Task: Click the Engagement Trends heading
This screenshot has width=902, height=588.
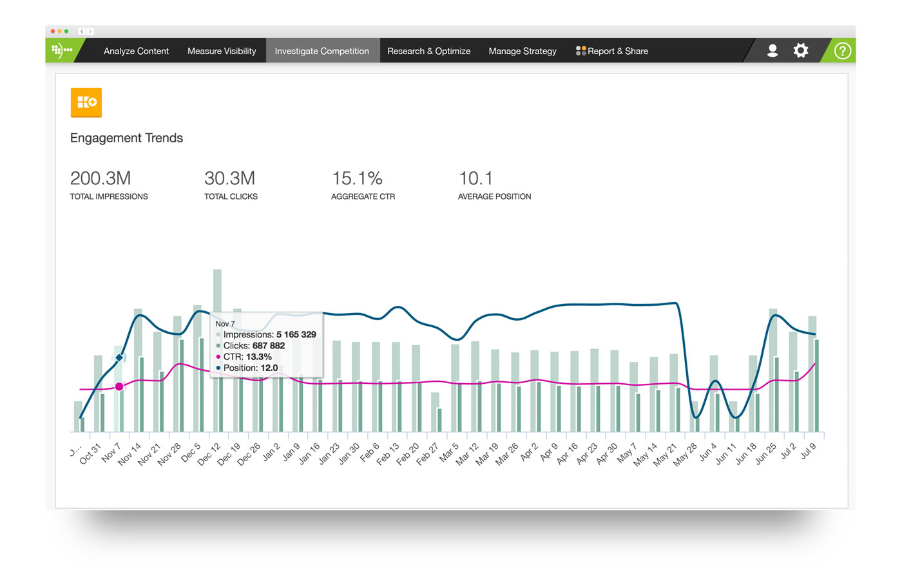Action: click(x=126, y=138)
